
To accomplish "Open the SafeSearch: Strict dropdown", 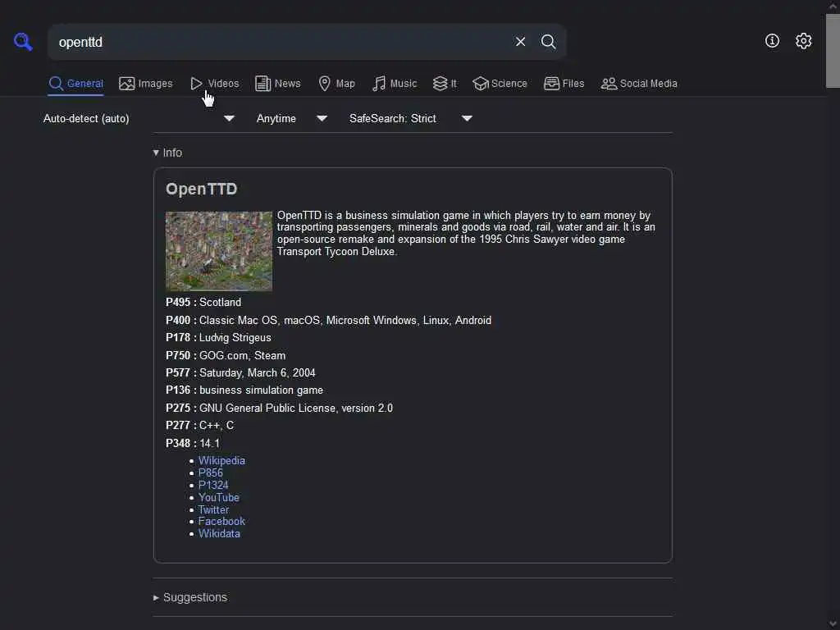I will pyautogui.click(x=410, y=118).
